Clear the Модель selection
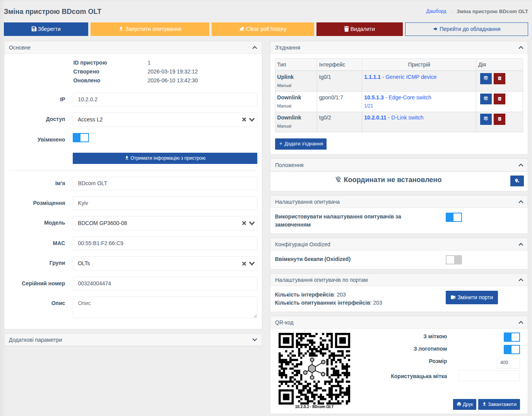 [244, 223]
